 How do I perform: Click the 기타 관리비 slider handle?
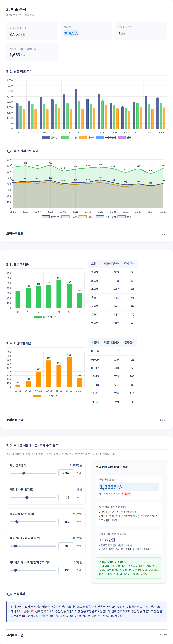15,570
